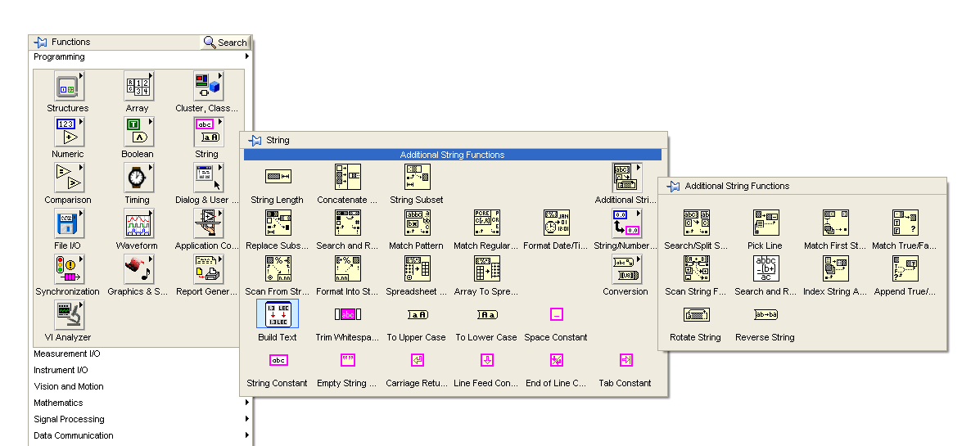Open the Array palette icon

(x=138, y=86)
